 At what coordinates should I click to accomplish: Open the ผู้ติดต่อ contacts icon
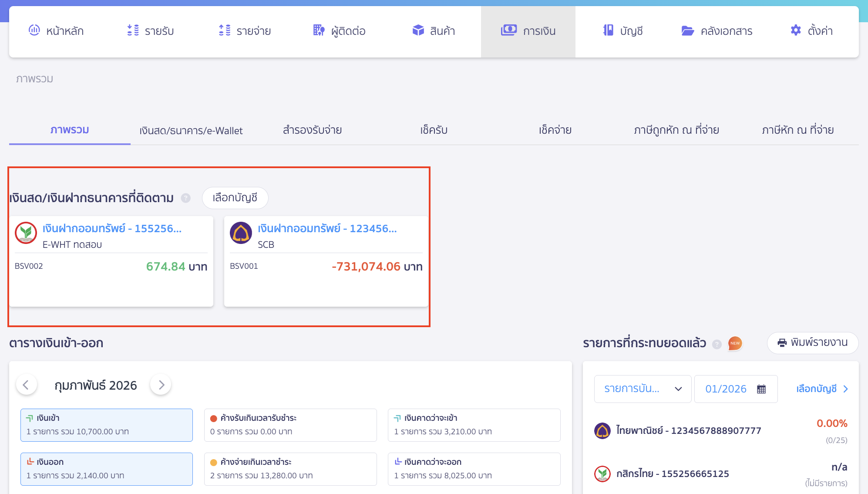pos(318,30)
